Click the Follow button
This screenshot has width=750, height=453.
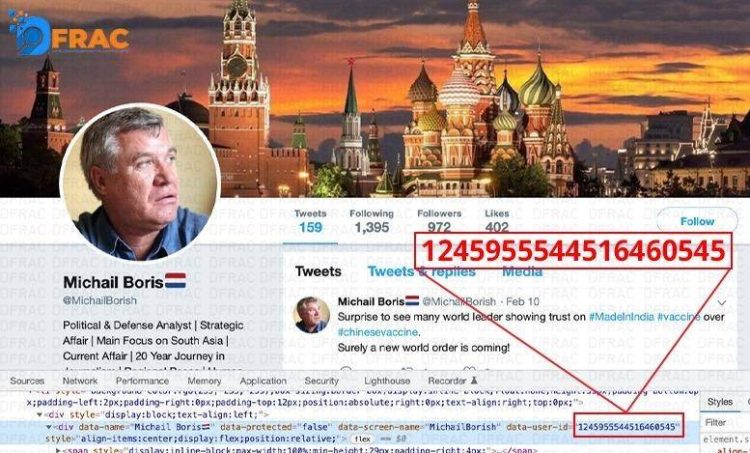tap(697, 221)
